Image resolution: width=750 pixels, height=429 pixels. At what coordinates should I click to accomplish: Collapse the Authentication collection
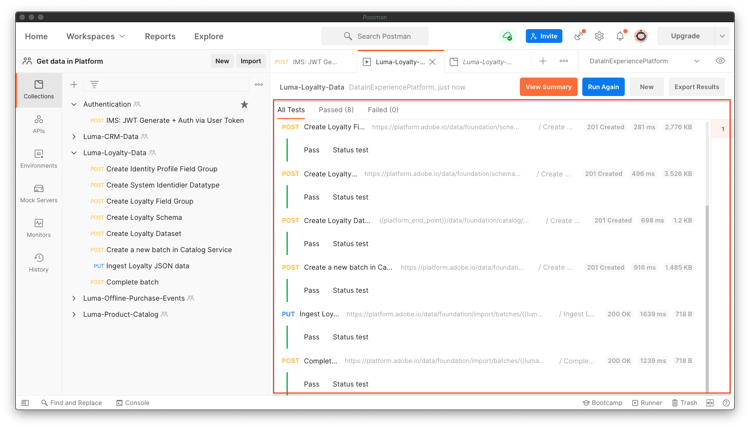(x=74, y=104)
